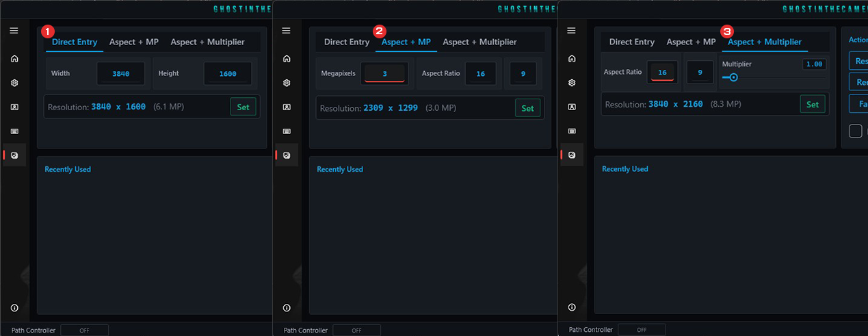Click the Width field showing 3840
This screenshot has height=336, width=868.
pyautogui.click(x=121, y=74)
